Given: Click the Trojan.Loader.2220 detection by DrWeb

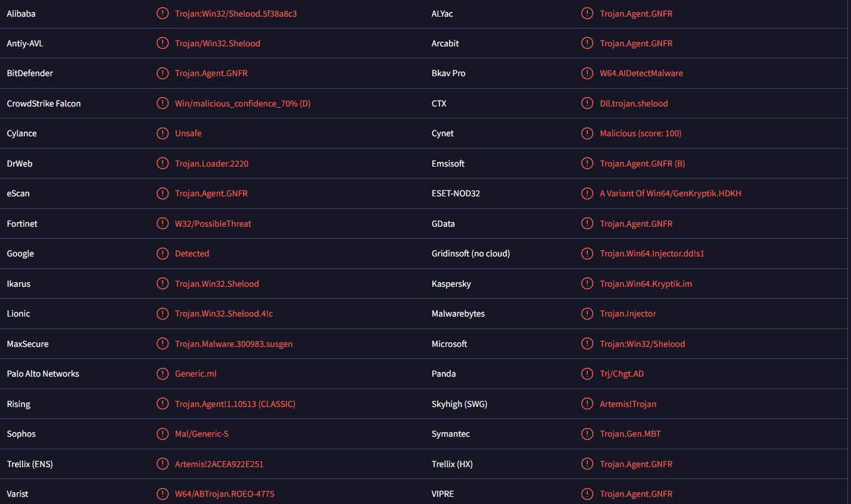Looking at the screenshot, I should point(211,164).
